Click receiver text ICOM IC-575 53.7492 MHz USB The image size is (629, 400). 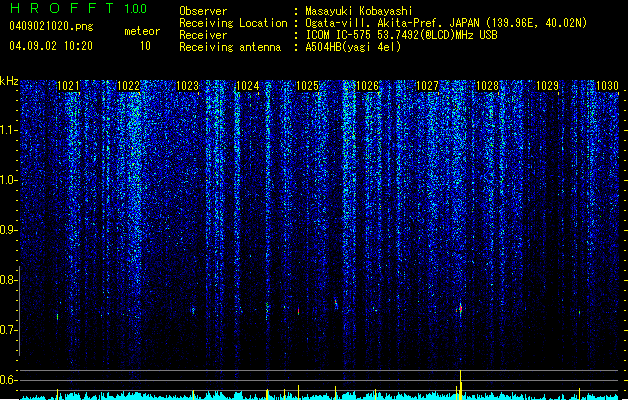coord(401,35)
